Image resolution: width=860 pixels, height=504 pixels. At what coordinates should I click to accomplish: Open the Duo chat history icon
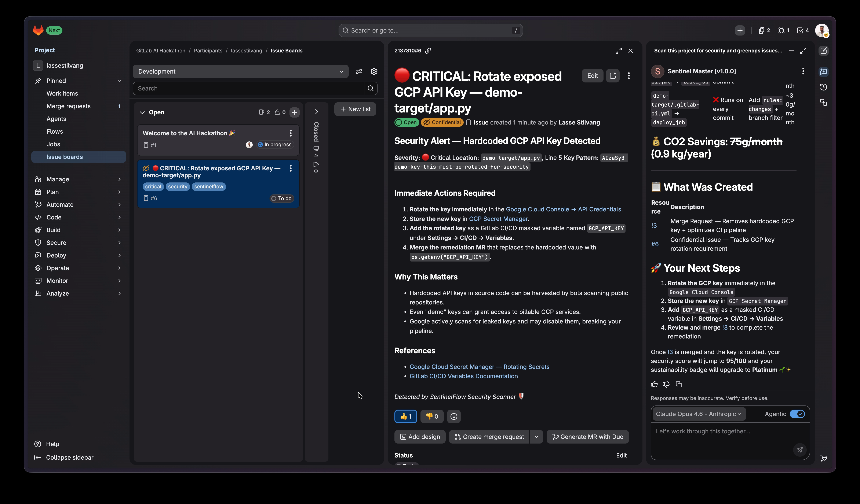(823, 87)
